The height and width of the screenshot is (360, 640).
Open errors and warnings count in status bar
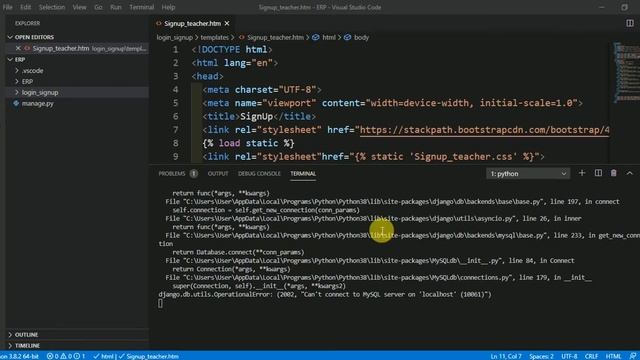66,356
